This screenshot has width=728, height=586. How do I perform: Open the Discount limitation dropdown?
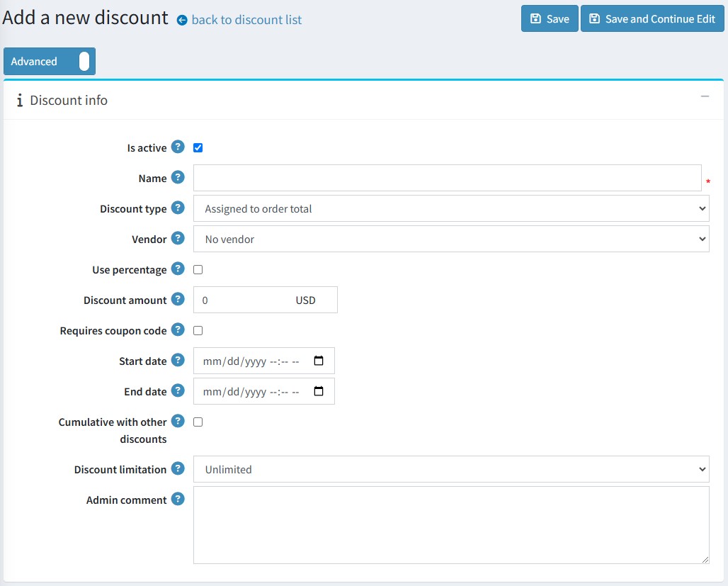click(x=451, y=469)
